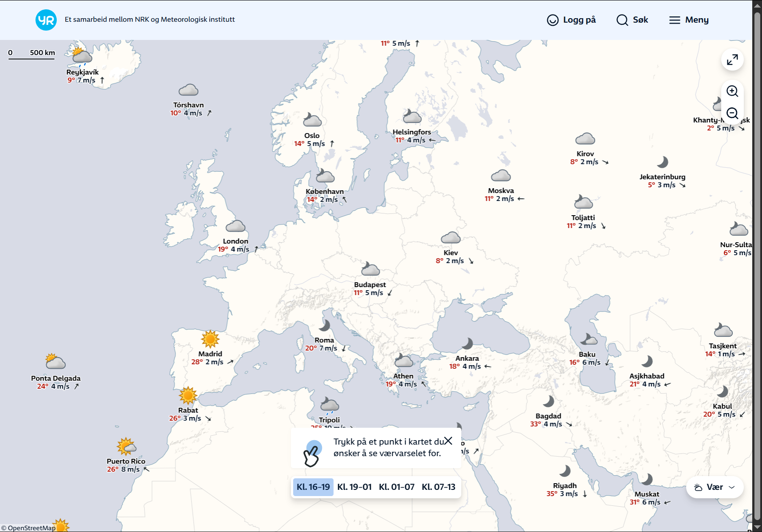This screenshot has height=532, width=762.
Task: Click the Tripoli rain cloud icon
Action: (330, 405)
